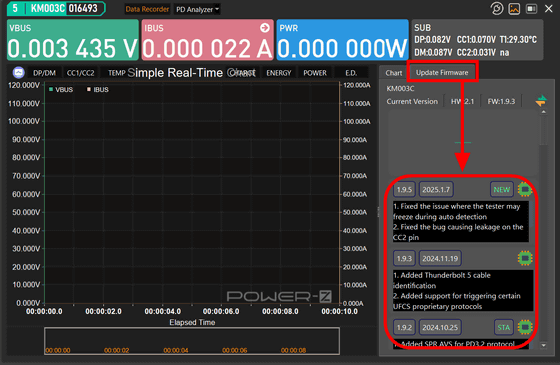
Task: Toggle the IBUS series in chart legend
Action: [98, 90]
